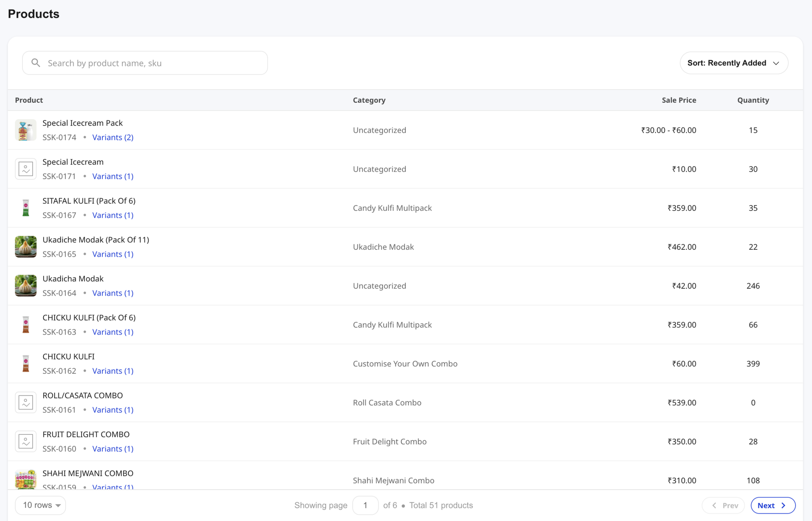Open the Ukadicha Modak product thumbnail
This screenshot has height=521, width=812.
pyautogui.click(x=26, y=286)
